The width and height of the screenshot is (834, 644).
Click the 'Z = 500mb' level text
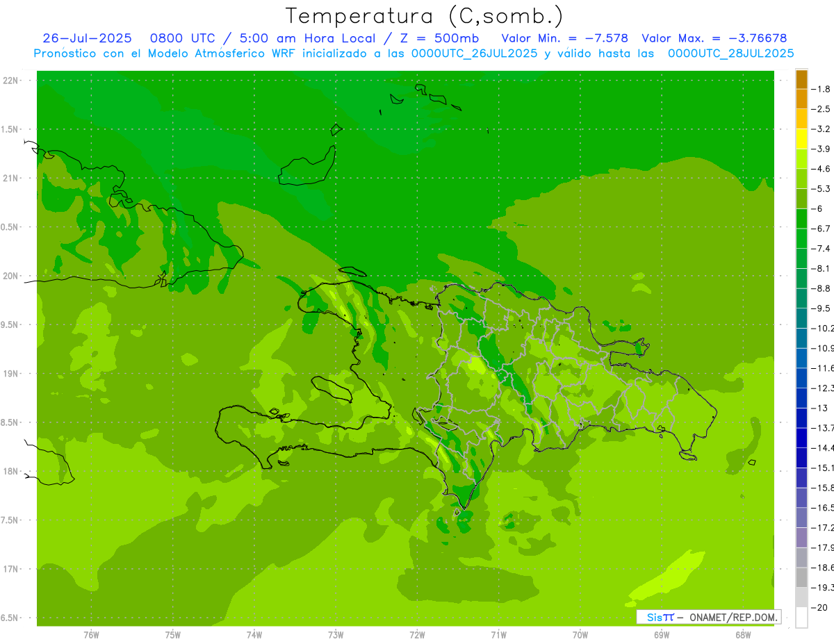[x=436, y=38]
